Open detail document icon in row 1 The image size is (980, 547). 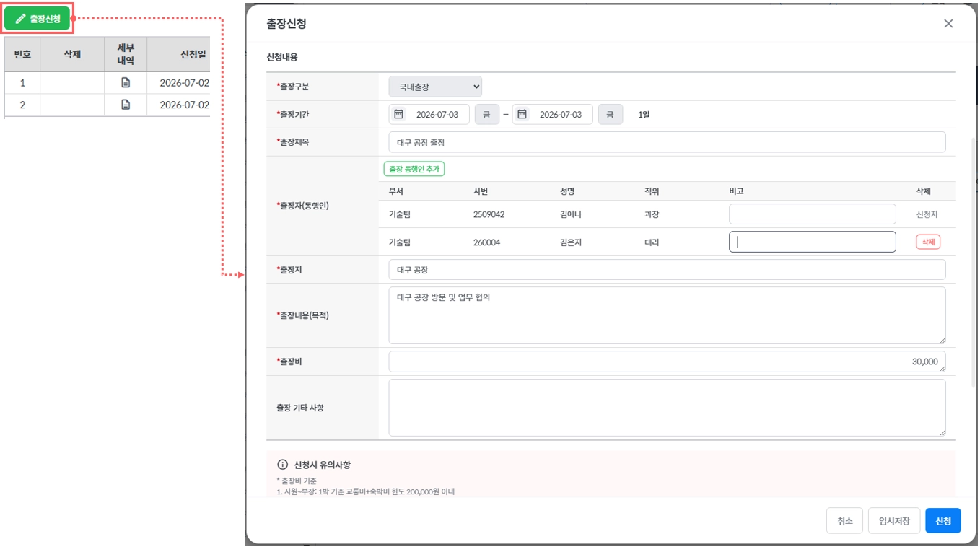(x=126, y=83)
